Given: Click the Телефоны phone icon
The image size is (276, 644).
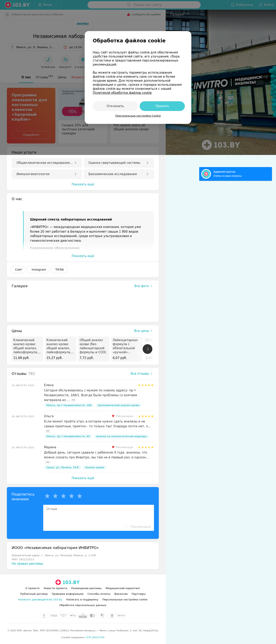Looking at the screenshot, I should pyautogui.click(x=48, y=60).
